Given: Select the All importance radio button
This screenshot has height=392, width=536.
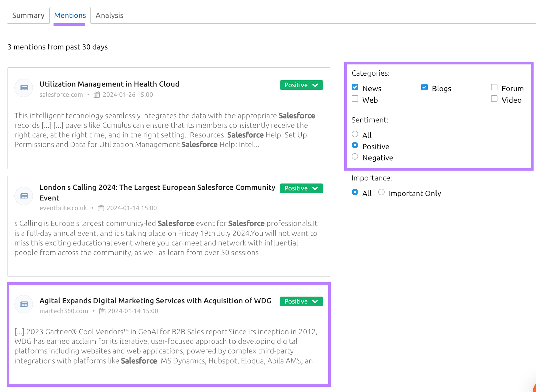Looking at the screenshot, I should point(355,192).
